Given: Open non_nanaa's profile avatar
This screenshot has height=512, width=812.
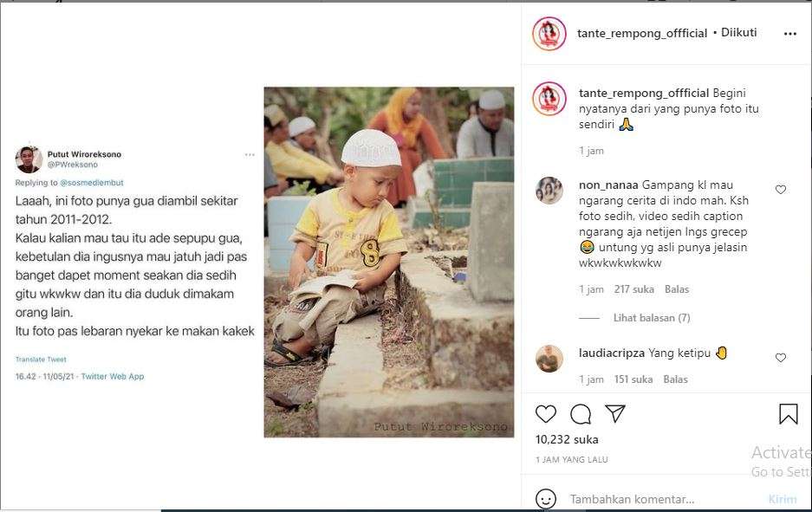Looking at the screenshot, I should coord(549,191).
